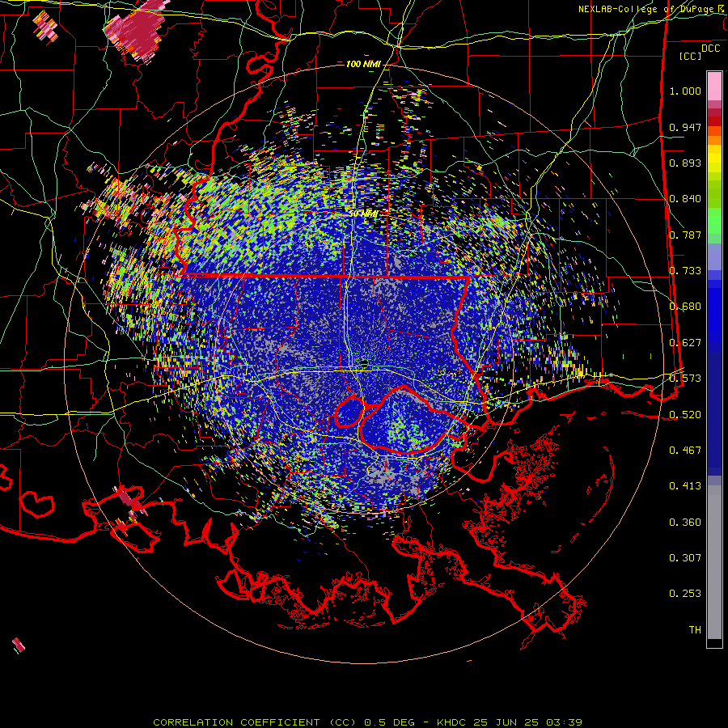The image size is (728, 728).
Task: Click inside the small round lake outline
Action: (349, 413)
